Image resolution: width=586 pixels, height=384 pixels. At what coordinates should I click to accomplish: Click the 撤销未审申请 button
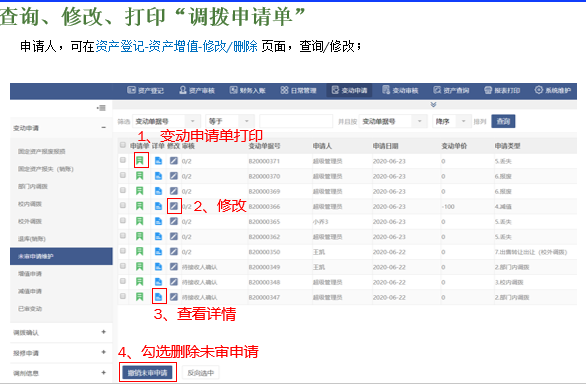148,373
